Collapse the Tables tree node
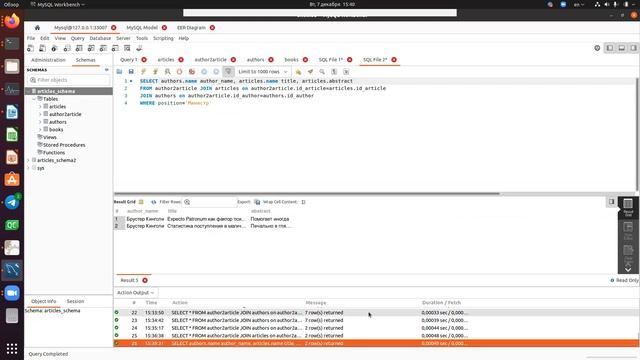The image size is (640, 360). (34, 99)
